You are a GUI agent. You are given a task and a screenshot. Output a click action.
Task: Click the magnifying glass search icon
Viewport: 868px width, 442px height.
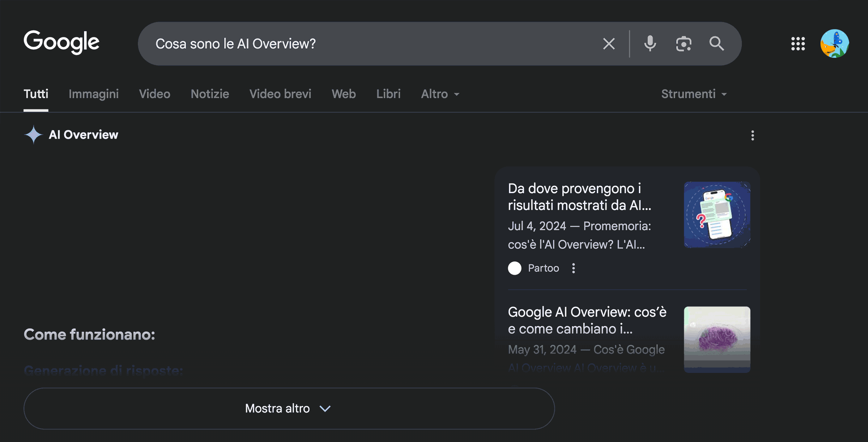click(x=716, y=44)
